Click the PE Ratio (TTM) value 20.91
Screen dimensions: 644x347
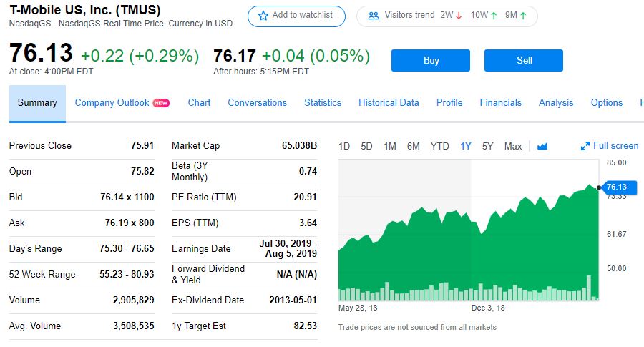[305, 197]
